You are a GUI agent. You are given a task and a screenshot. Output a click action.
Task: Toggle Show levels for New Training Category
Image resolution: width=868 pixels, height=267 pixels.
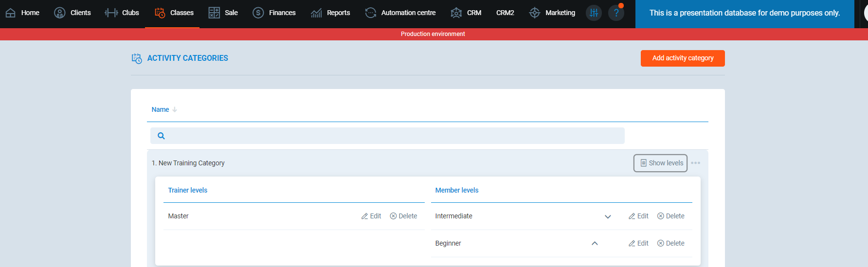[x=660, y=163]
